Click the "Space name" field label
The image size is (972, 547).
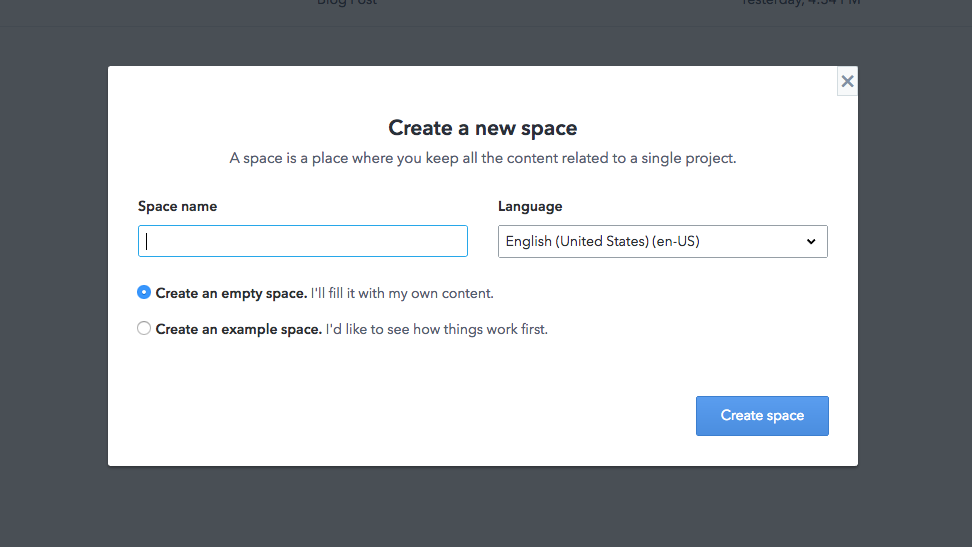[x=177, y=206]
